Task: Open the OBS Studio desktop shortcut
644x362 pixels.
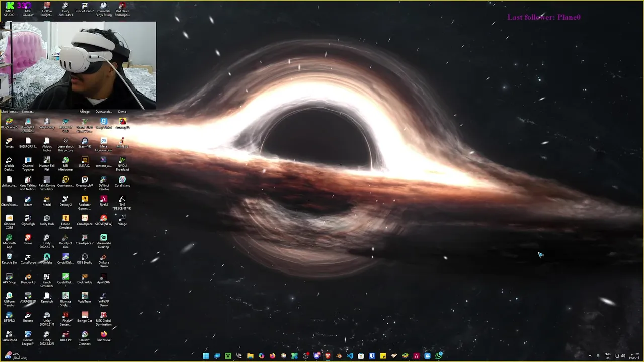Action: coord(85,259)
